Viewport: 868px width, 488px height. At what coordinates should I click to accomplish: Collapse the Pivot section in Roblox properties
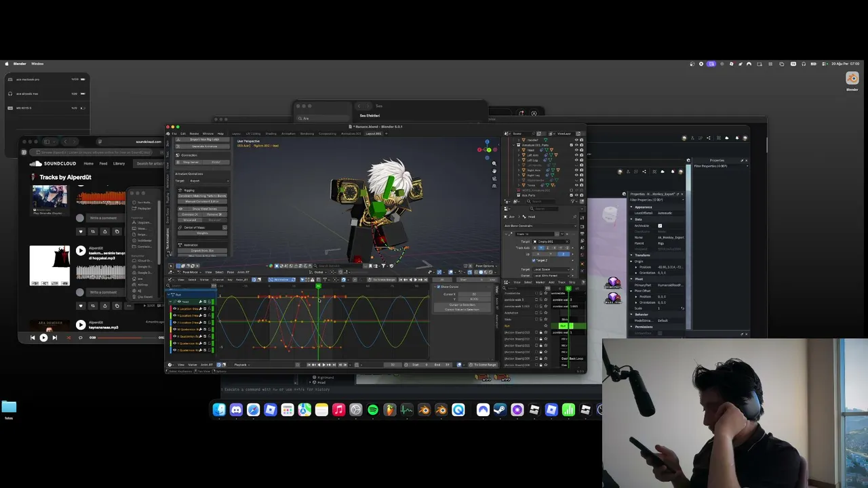[x=632, y=279]
